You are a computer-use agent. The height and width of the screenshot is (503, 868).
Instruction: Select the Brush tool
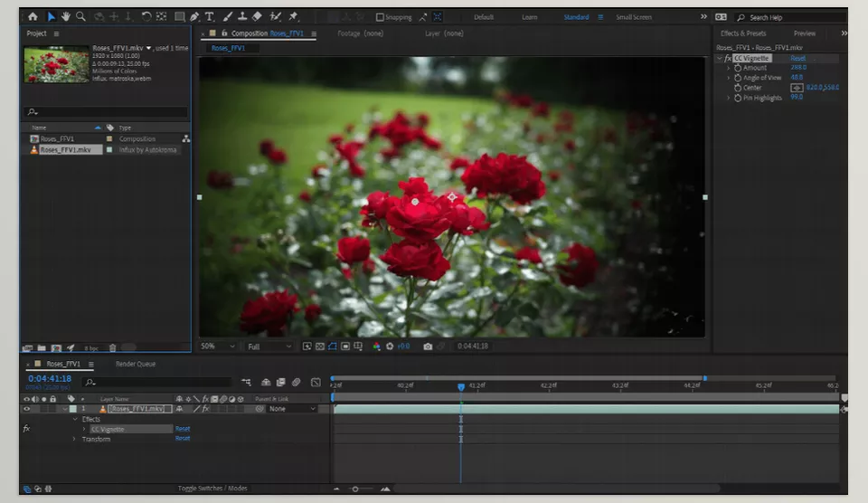pyautogui.click(x=228, y=16)
